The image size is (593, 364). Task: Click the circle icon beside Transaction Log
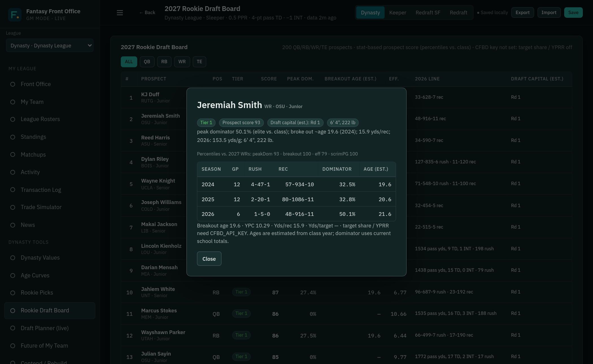click(x=13, y=190)
